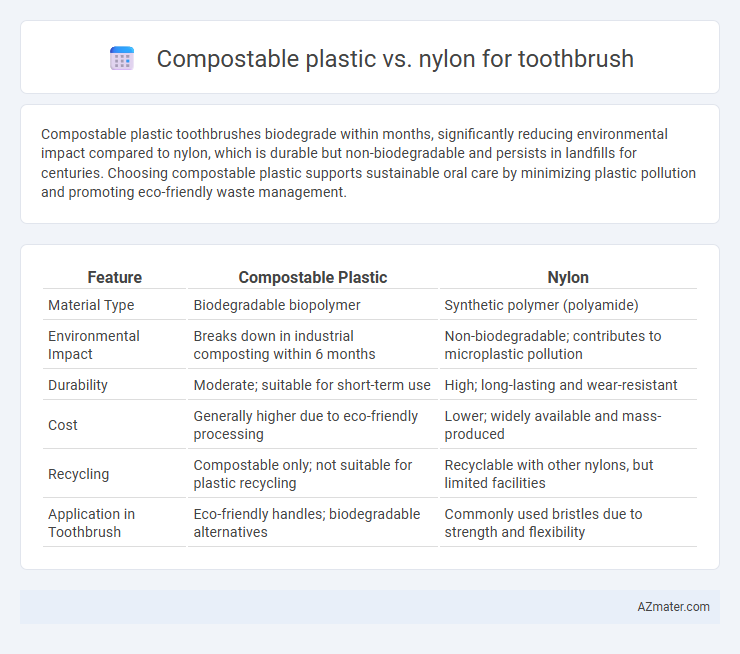Select the 'Durability' row label
Screen dimensions: 740x654
(x=78, y=385)
